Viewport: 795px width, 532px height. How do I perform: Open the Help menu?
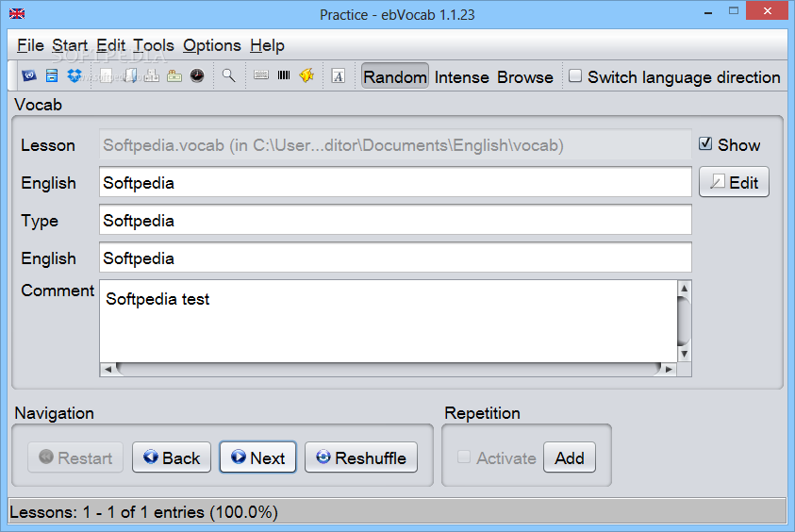coord(267,45)
